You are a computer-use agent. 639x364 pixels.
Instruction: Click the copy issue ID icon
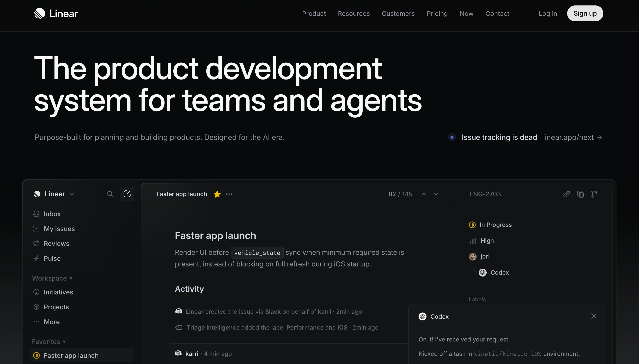click(581, 194)
